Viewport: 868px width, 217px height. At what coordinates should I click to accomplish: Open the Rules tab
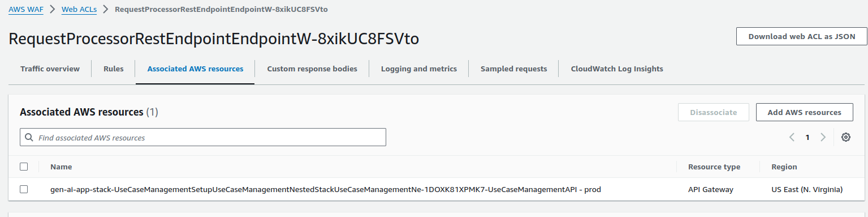113,69
